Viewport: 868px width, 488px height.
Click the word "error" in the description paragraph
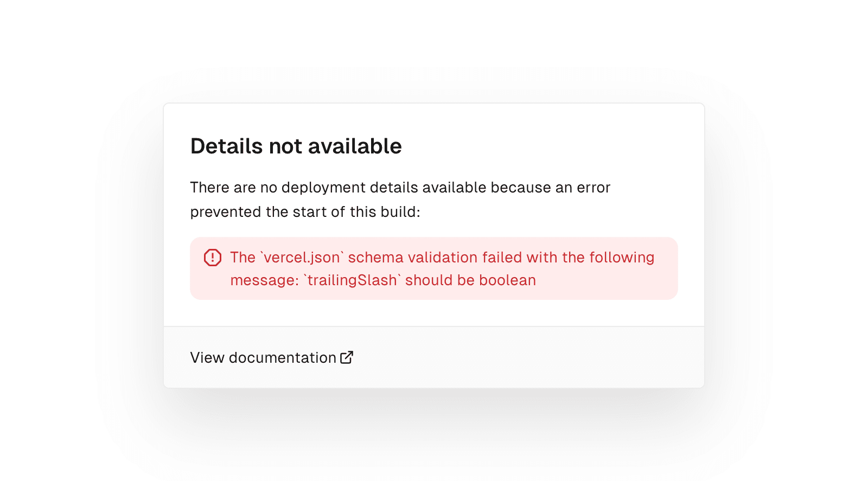(593, 188)
